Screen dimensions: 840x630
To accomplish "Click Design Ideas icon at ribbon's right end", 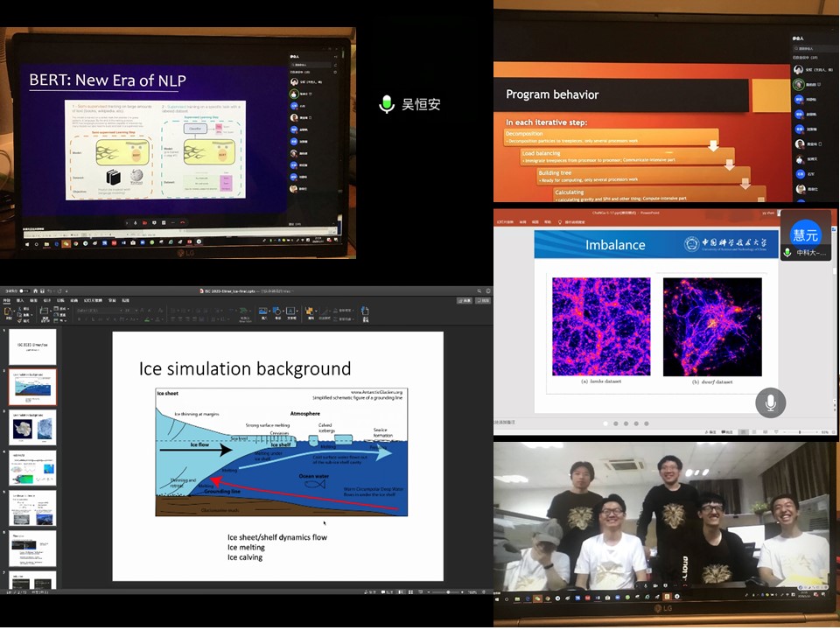I will pyautogui.click(x=365, y=311).
